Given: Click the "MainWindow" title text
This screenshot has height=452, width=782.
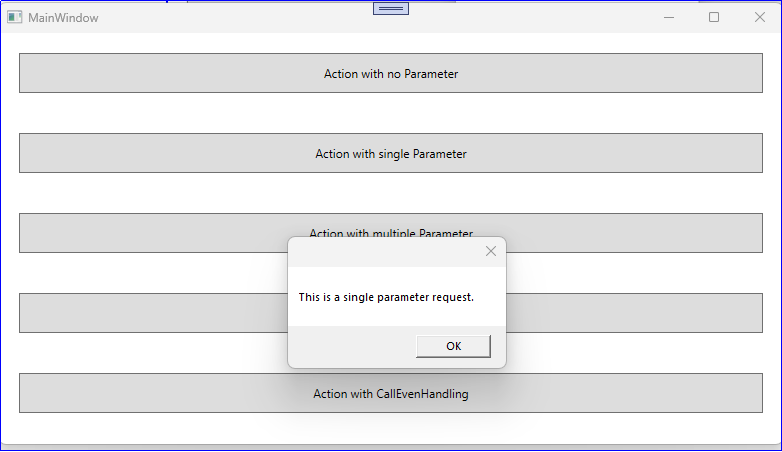Looking at the screenshot, I should coord(63,18).
